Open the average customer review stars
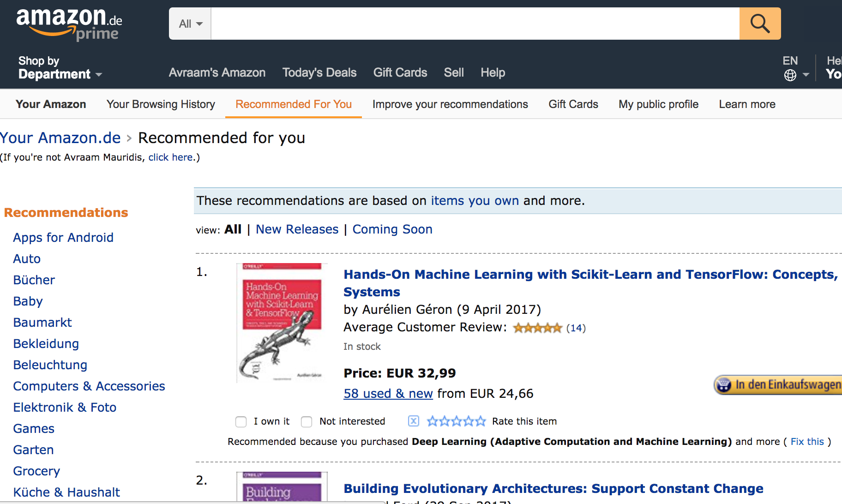The height and width of the screenshot is (504, 842). point(537,328)
